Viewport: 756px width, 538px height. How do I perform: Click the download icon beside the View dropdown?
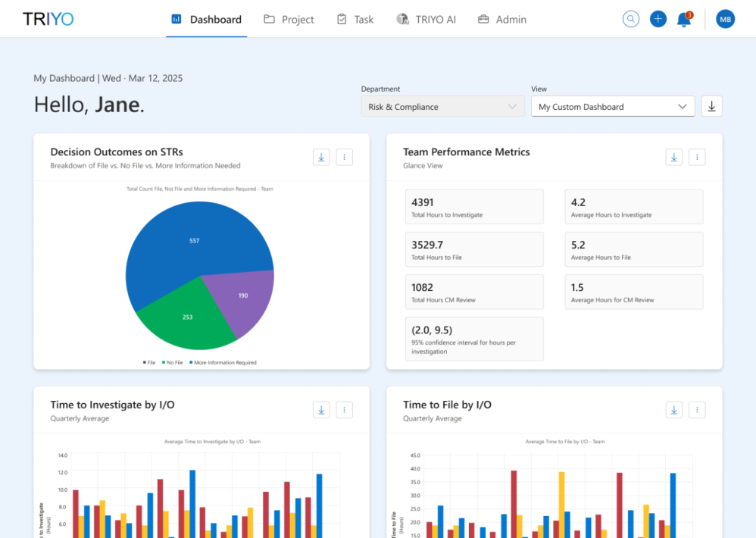click(711, 106)
